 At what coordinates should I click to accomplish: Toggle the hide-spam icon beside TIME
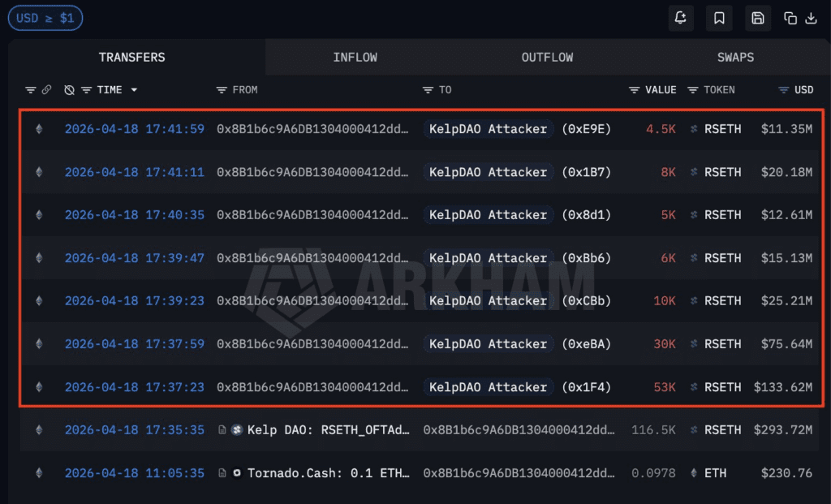69,90
